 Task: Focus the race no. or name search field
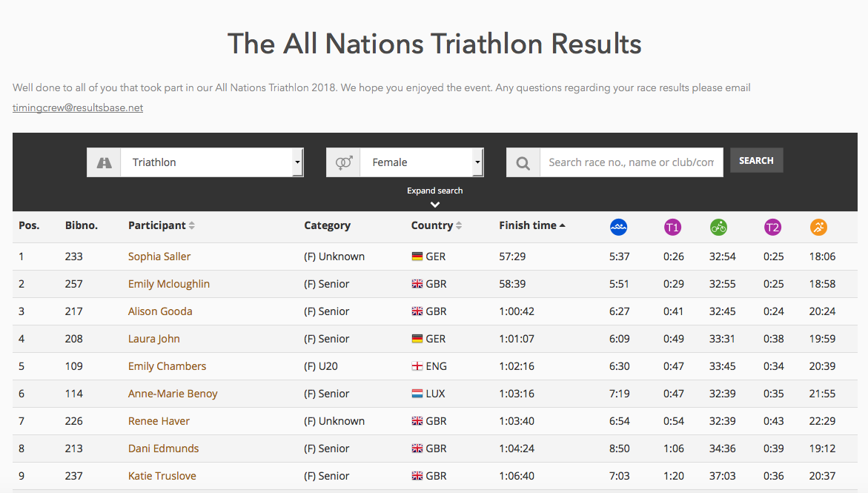[632, 162]
